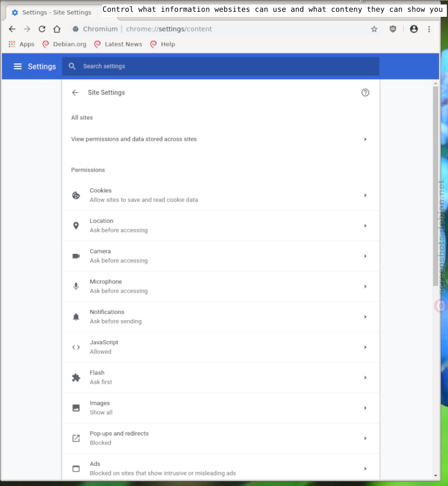The height and width of the screenshot is (486, 448).
Task: Open the Flash label text
Action: point(97,373)
